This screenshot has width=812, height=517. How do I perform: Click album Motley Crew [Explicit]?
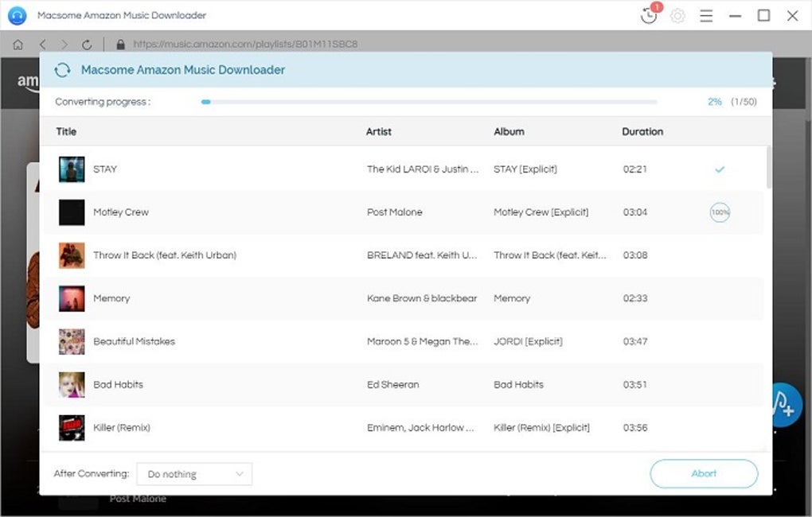541,212
